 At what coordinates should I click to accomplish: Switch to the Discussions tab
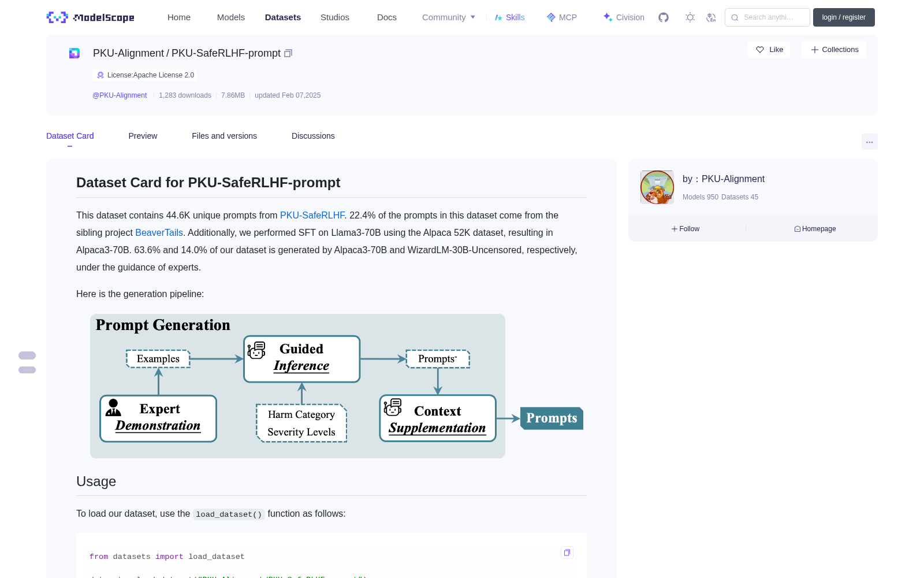(x=313, y=136)
